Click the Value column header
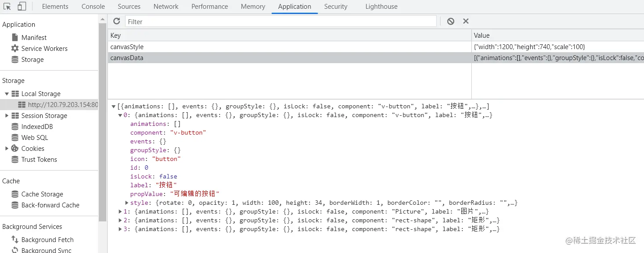Screen dimensions: 644x253 pyautogui.click(x=558, y=36)
